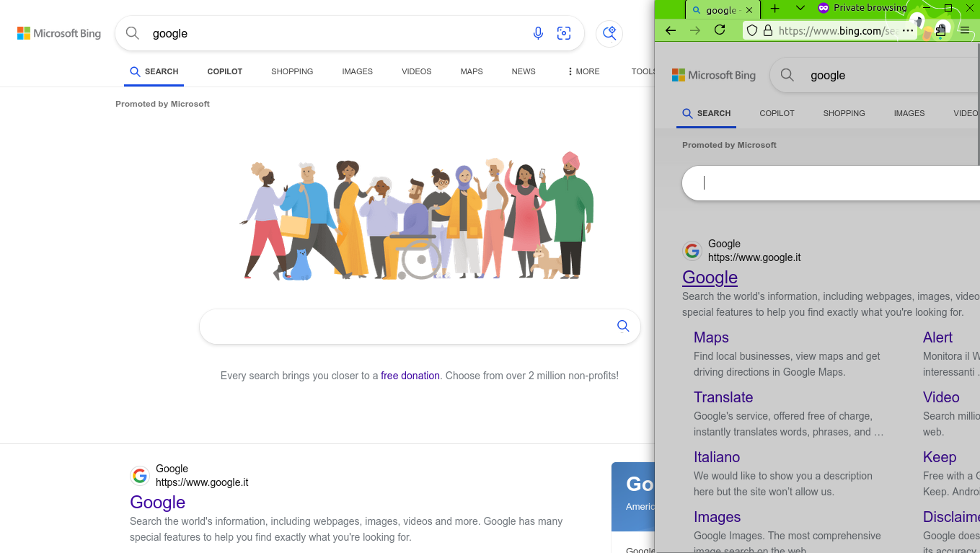This screenshot has height=553, width=980.
Task: Click the magnifier icon in the back window's search box
Action: [x=133, y=33]
